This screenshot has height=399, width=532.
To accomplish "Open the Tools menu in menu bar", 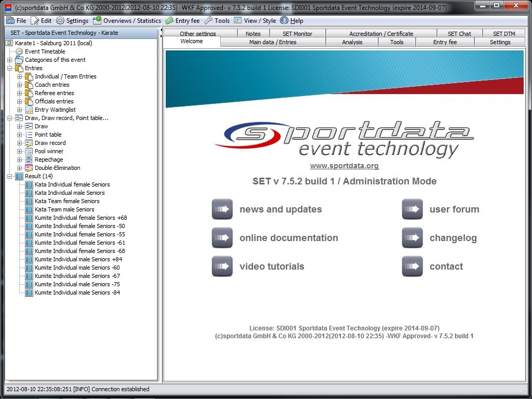I will pyautogui.click(x=217, y=21).
